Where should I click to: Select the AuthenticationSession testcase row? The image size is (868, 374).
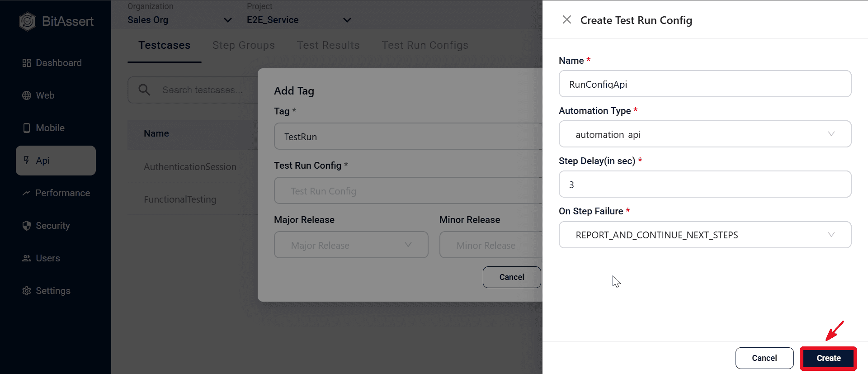point(193,167)
